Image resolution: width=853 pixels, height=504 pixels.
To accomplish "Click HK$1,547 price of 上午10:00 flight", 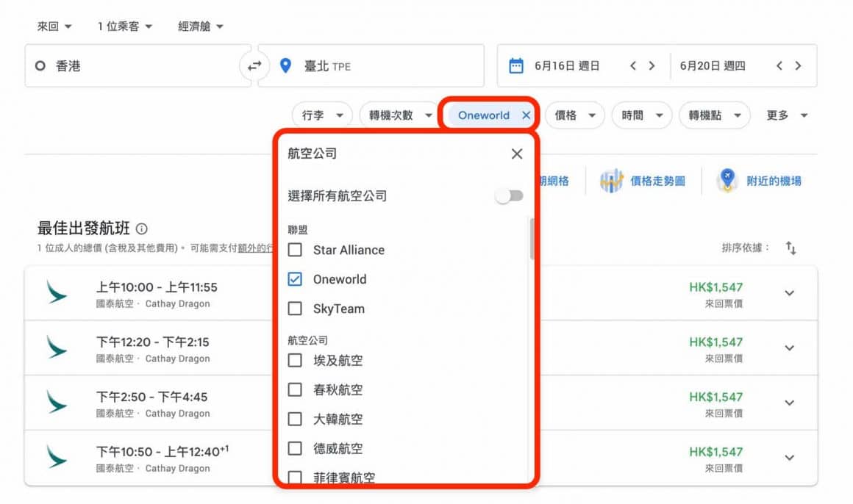I will pos(715,287).
